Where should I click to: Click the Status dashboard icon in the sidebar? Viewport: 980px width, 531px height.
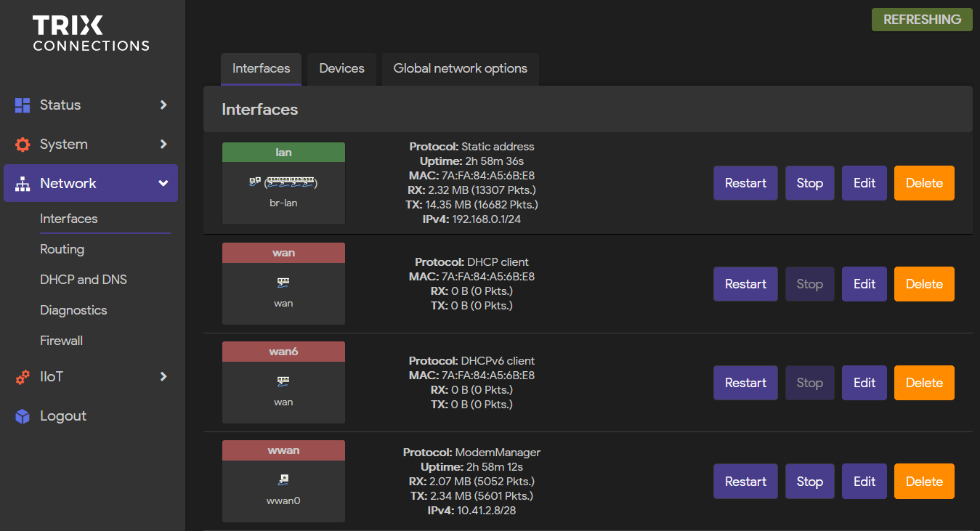tap(21, 105)
